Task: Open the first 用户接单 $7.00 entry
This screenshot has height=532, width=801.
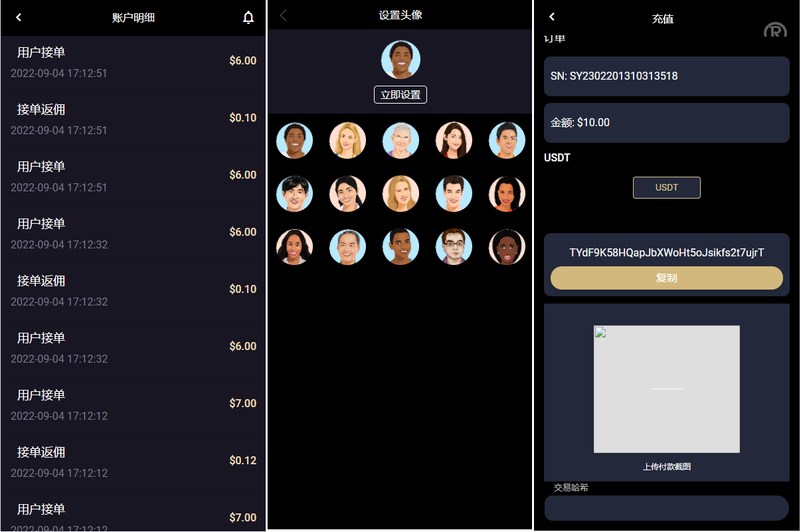Action: click(133, 404)
